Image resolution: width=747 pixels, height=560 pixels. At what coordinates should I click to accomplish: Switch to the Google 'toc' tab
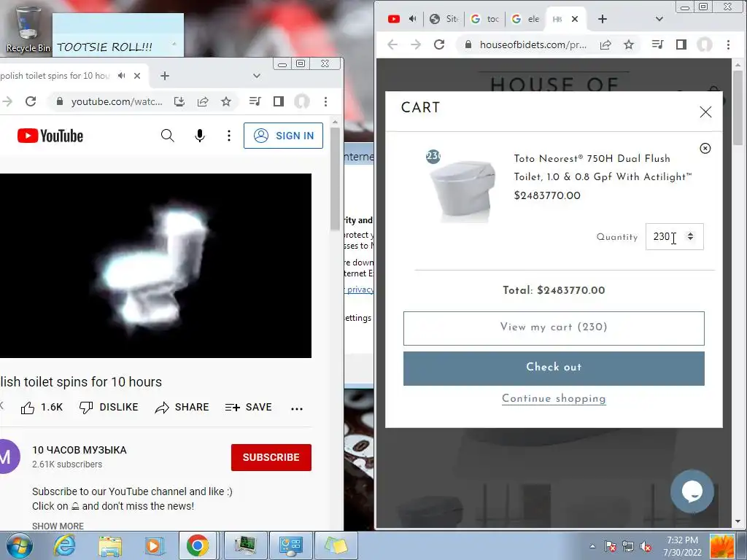484,19
